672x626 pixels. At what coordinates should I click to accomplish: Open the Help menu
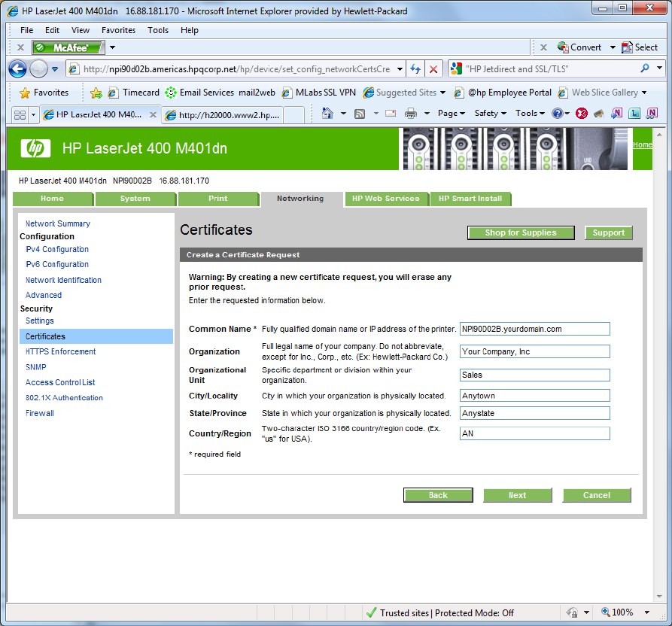[189, 30]
